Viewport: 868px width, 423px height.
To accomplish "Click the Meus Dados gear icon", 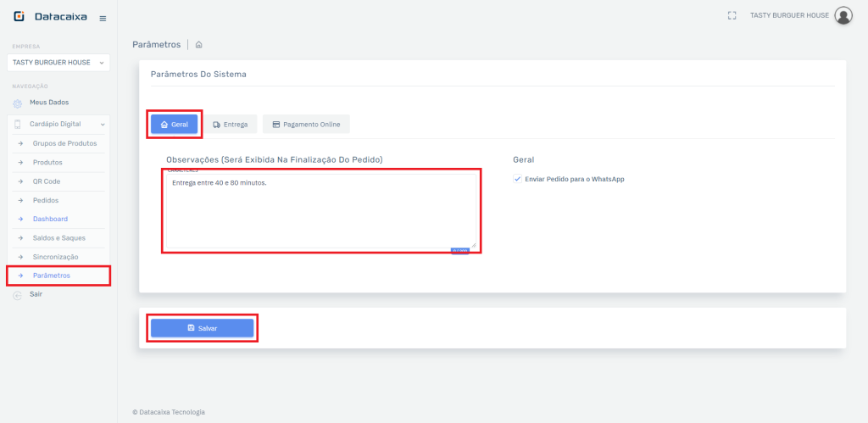I will (x=18, y=103).
